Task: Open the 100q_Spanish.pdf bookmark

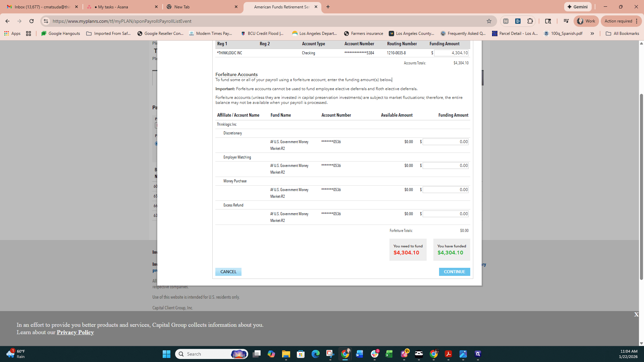Action: coord(563,34)
